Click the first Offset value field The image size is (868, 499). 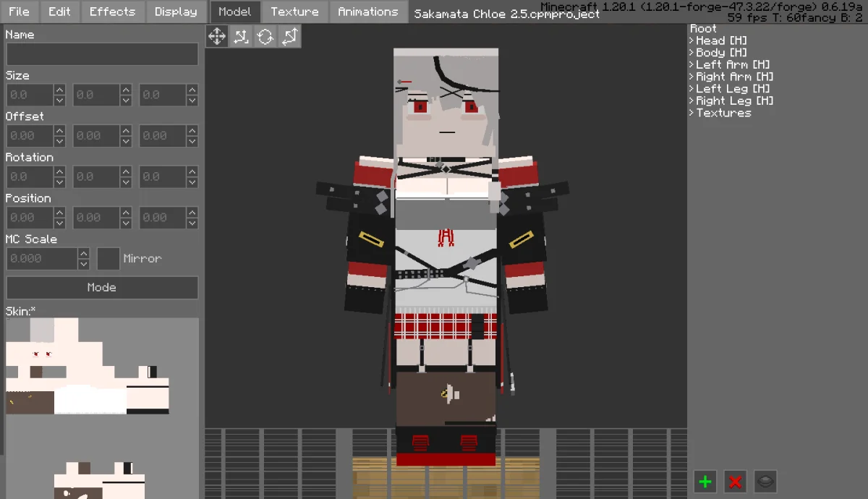[30, 136]
